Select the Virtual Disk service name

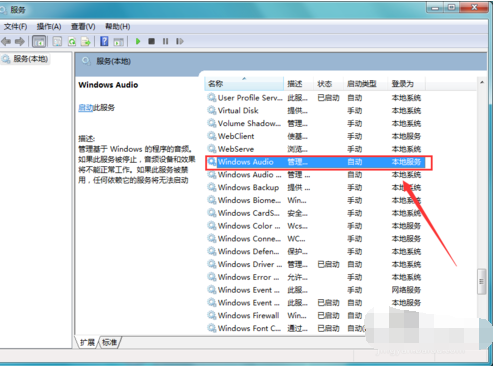[238, 110]
